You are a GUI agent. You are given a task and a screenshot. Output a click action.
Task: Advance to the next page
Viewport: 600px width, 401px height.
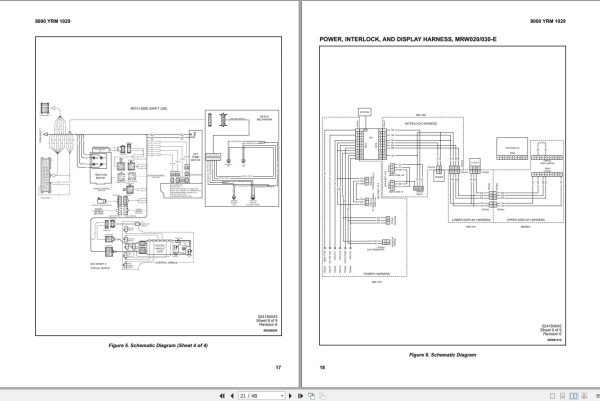tap(290, 396)
